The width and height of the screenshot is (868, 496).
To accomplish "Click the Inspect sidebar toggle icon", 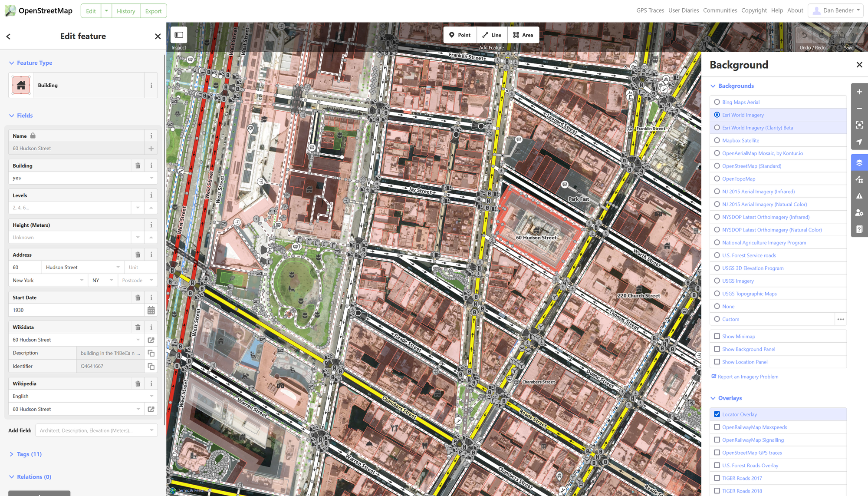I will click(179, 35).
